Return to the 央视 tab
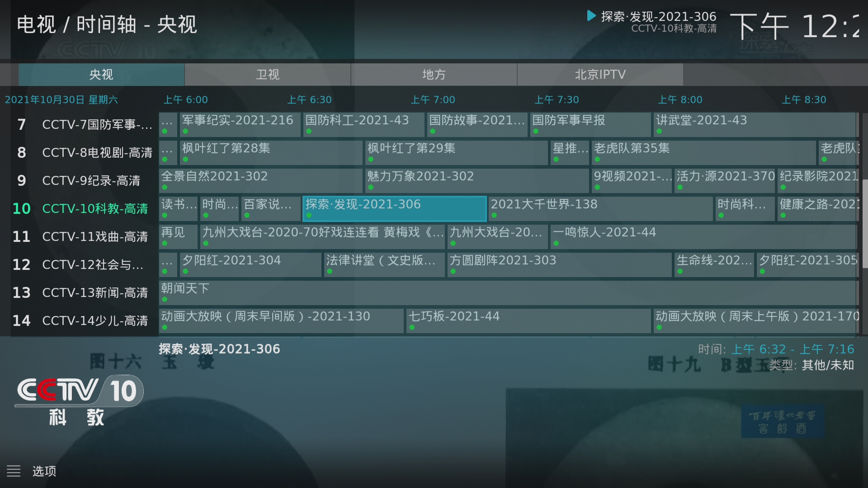The width and height of the screenshot is (868, 488). [x=100, y=75]
